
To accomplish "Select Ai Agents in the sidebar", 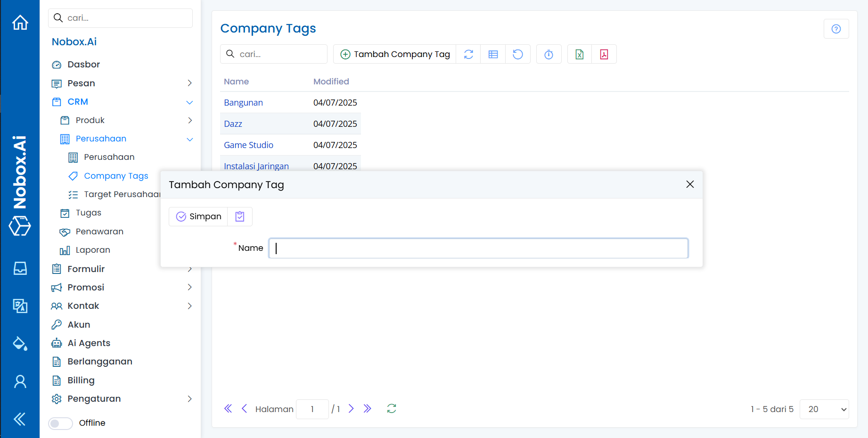I will pyautogui.click(x=89, y=343).
